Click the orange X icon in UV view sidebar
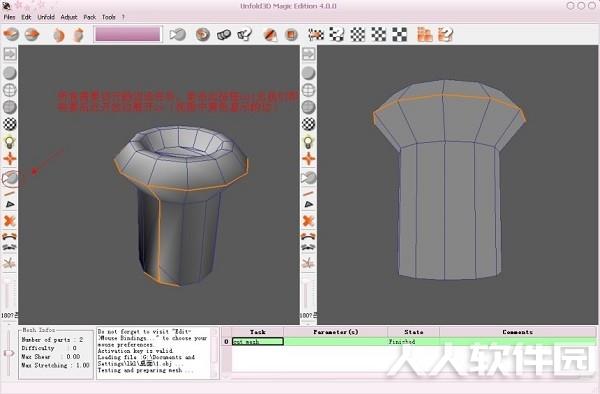The image size is (600, 394). 308,221
